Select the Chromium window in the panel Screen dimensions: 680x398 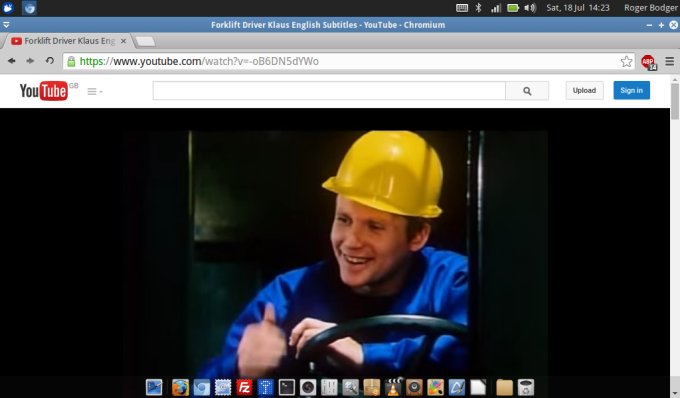29,7
